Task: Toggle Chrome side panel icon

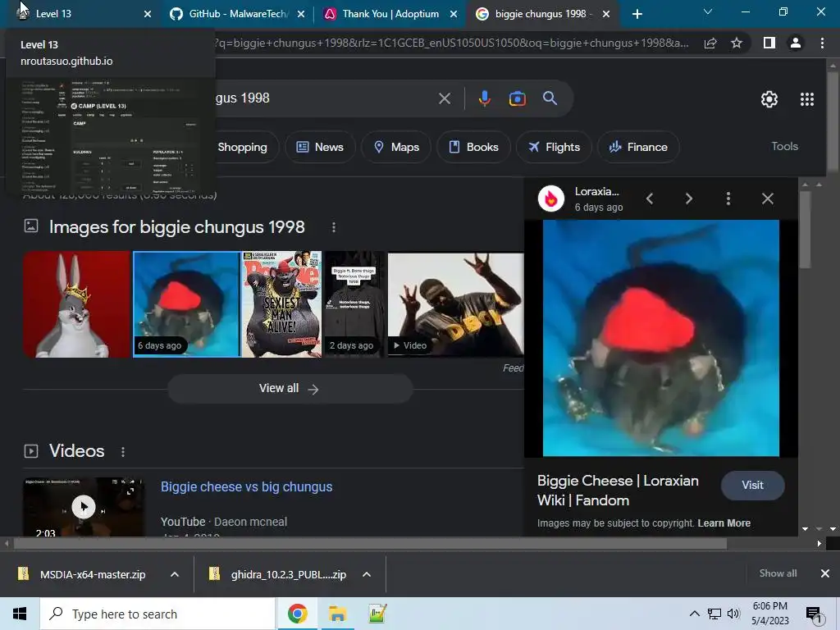Action: click(x=769, y=43)
